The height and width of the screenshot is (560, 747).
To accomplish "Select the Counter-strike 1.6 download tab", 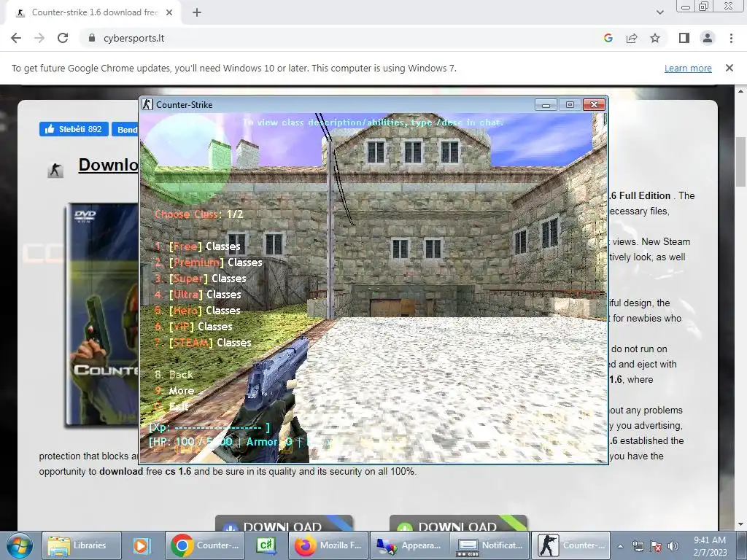I will pyautogui.click(x=94, y=12).
